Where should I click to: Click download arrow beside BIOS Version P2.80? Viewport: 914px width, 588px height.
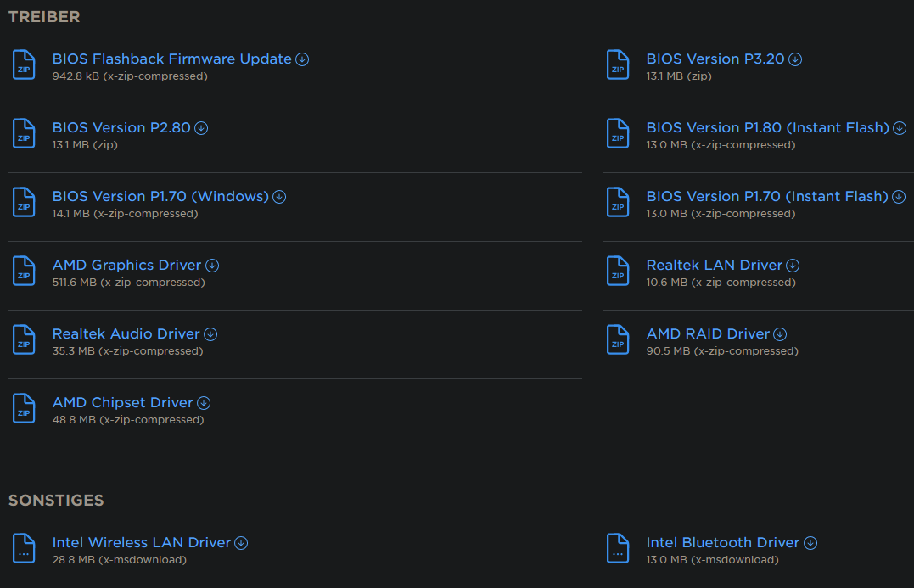[x=201, y=128]
